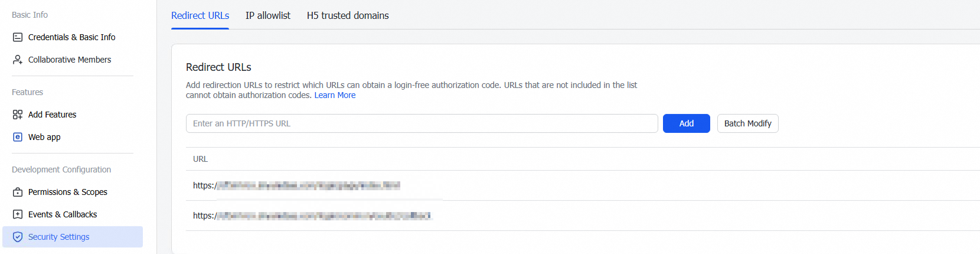
Task: Focus the HTTP/HTTPS URL input field
Action: click(422, 123)
